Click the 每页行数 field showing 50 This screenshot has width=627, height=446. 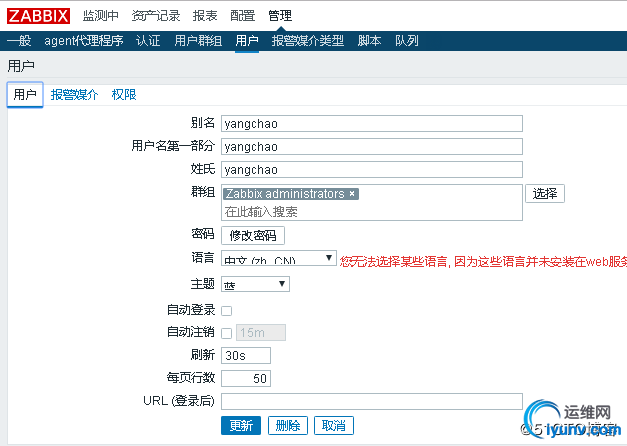(x=246, y=378)
